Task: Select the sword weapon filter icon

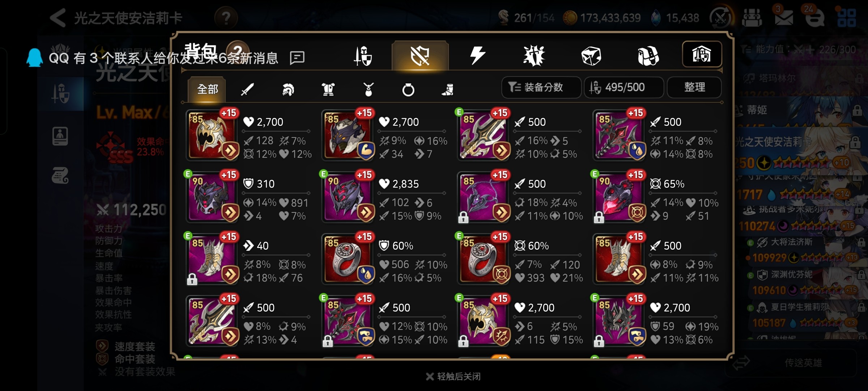Action: 248,89
